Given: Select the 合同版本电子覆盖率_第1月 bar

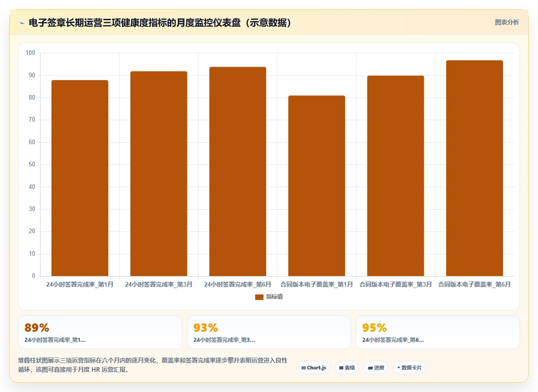Looking at the screenshot, I should pyautogui.click(x=317, y=186).
